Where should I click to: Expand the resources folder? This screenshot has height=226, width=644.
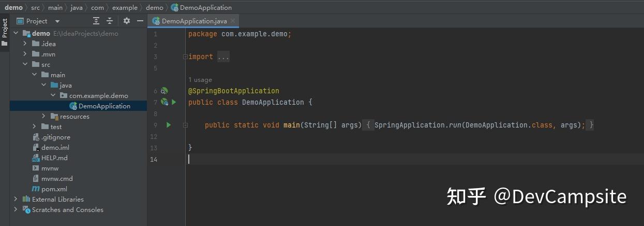pos(43,116)
